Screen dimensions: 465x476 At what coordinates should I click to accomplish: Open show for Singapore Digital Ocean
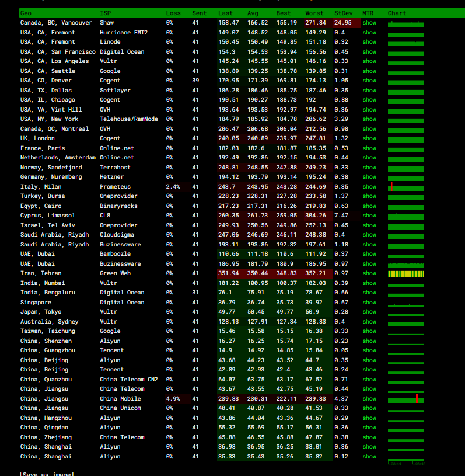(x=369, y=303)
